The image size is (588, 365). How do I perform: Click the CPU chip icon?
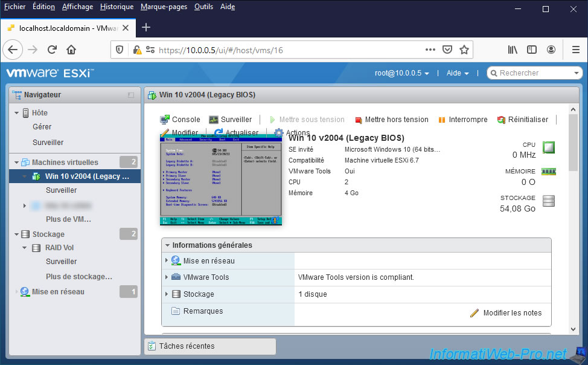pos(548,147)
